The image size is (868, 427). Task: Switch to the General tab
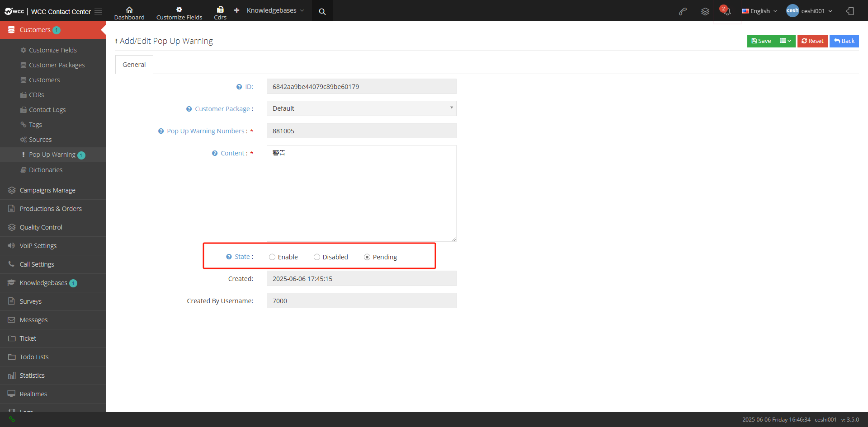point(134,65)
